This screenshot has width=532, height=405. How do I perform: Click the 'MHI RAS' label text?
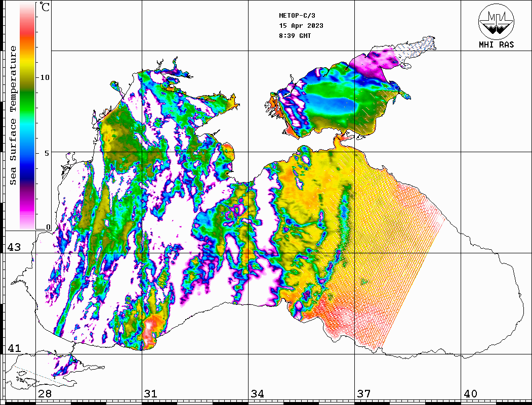tap(497, 44)
